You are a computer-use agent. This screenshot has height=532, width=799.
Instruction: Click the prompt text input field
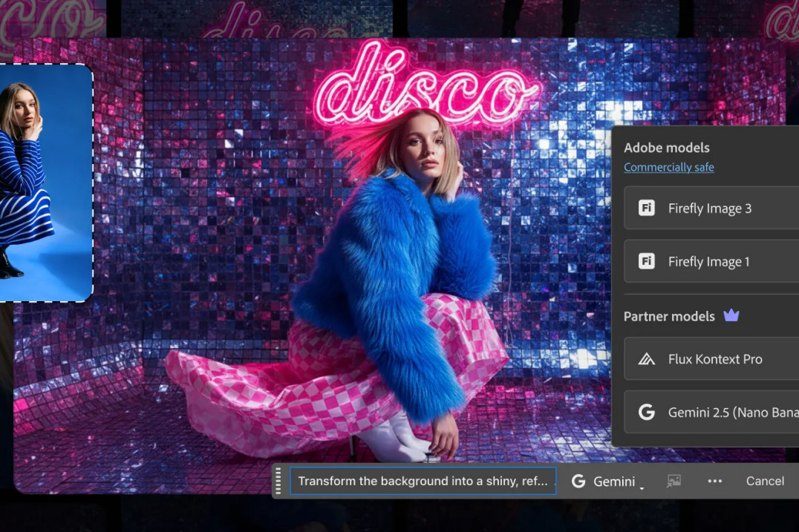click(x=423, y=481)
